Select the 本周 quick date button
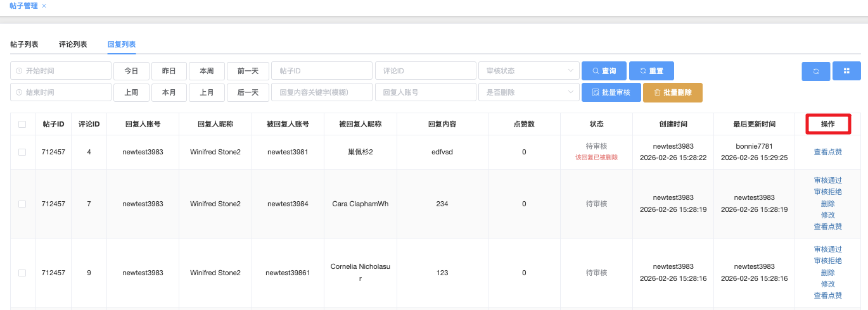868x310 pixels. point(207,71)
